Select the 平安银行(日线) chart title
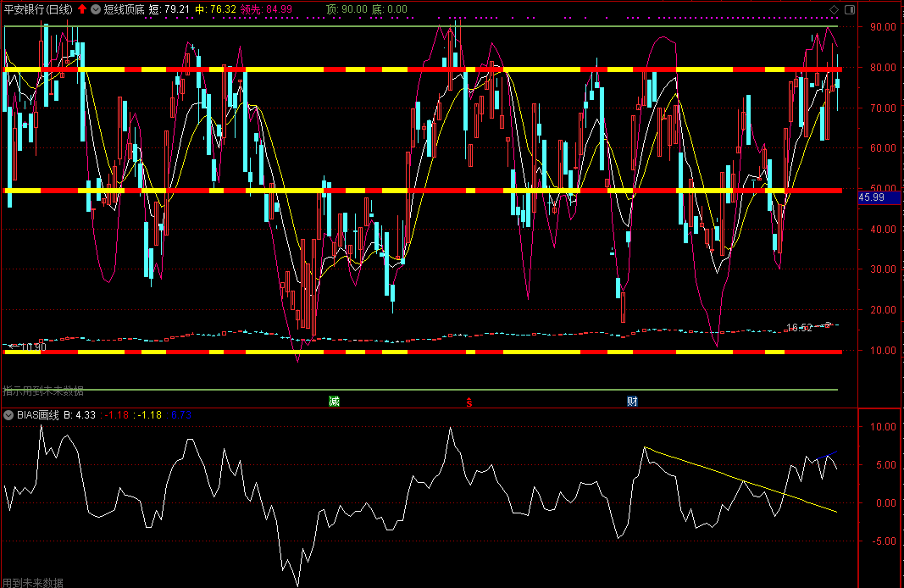 39,9
